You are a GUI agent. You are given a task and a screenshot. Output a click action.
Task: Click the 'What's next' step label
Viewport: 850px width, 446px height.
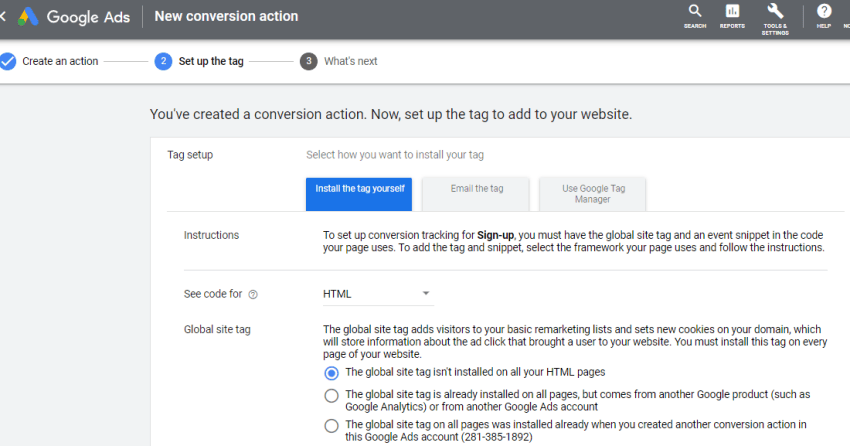pos(351,61)
